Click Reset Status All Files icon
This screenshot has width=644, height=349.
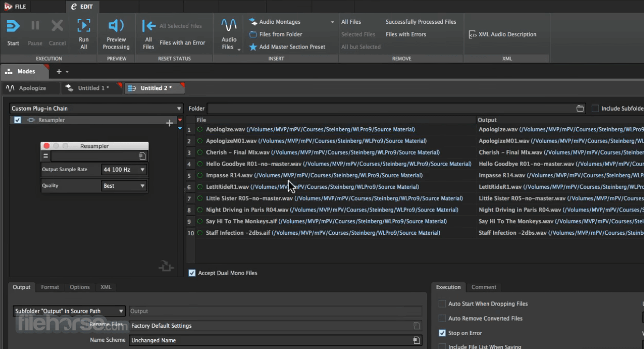coord(148,26)
